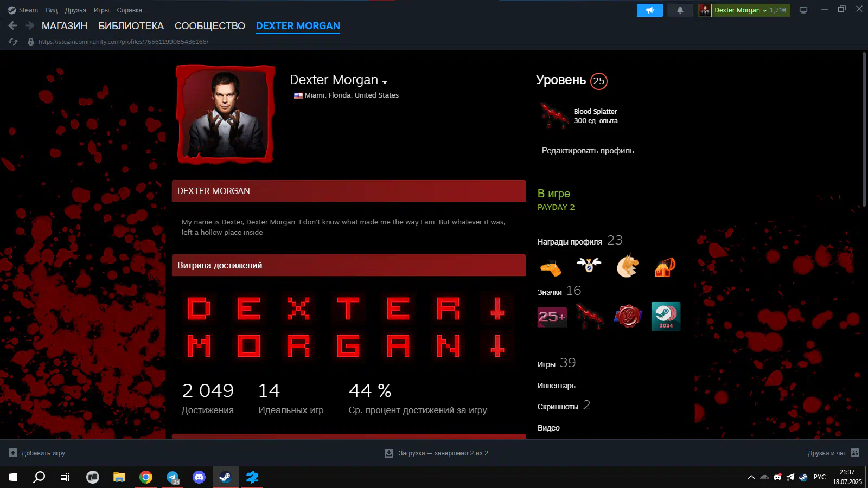Viewport: 868px width, 488px height.
Task: Open the notifications bell
Action: 680,10
